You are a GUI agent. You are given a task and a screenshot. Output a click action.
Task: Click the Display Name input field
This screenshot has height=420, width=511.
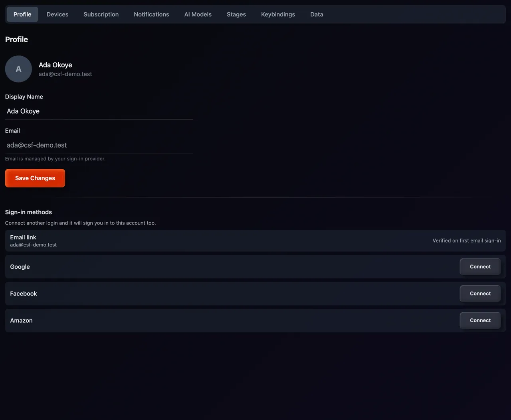coord(99,111)
